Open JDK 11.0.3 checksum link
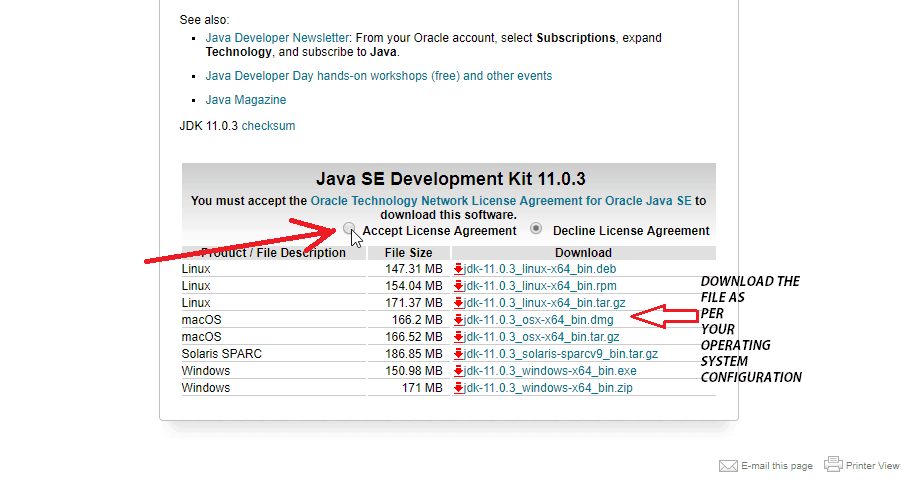 (x=268, y=126)
